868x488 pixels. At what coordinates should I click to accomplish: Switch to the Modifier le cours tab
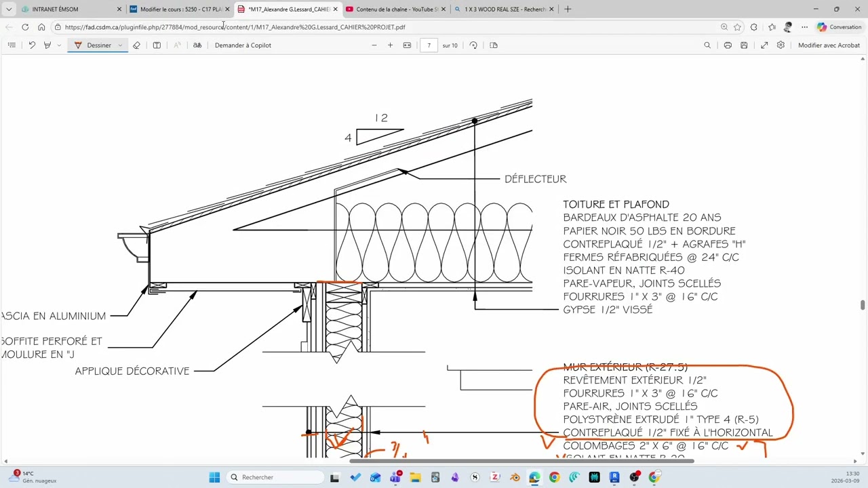point(180,9)
